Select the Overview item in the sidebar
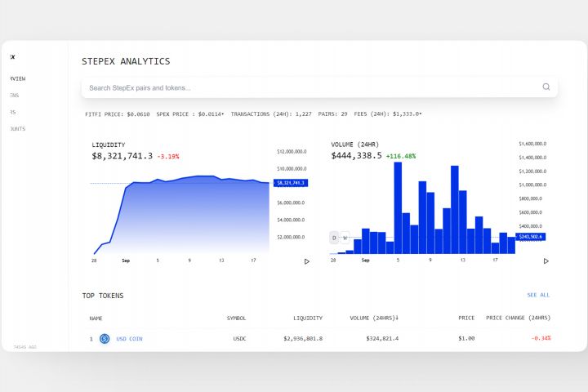The width and height of the screenshot is (588, 392). (17, 78)
